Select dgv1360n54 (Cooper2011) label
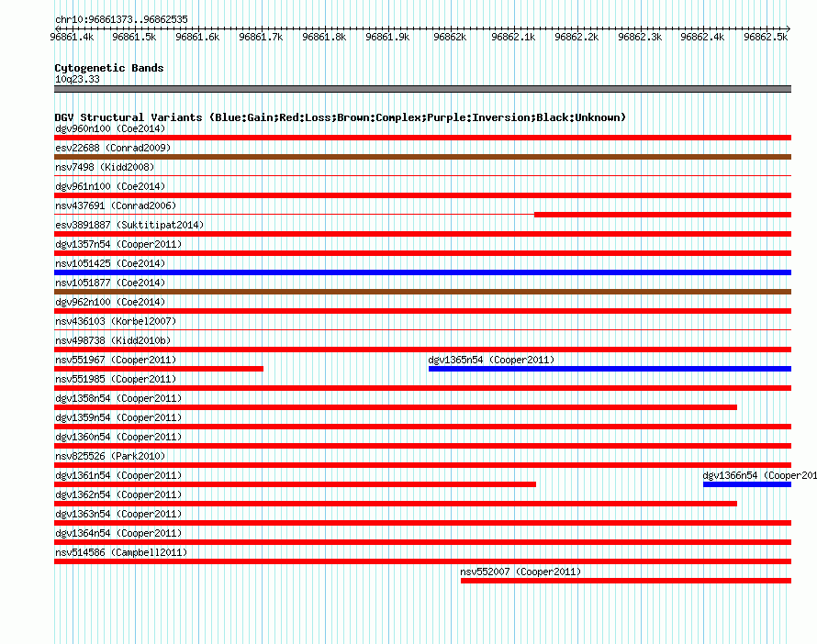Viewport: 817px width, 644px height. [x=118, y=437]
